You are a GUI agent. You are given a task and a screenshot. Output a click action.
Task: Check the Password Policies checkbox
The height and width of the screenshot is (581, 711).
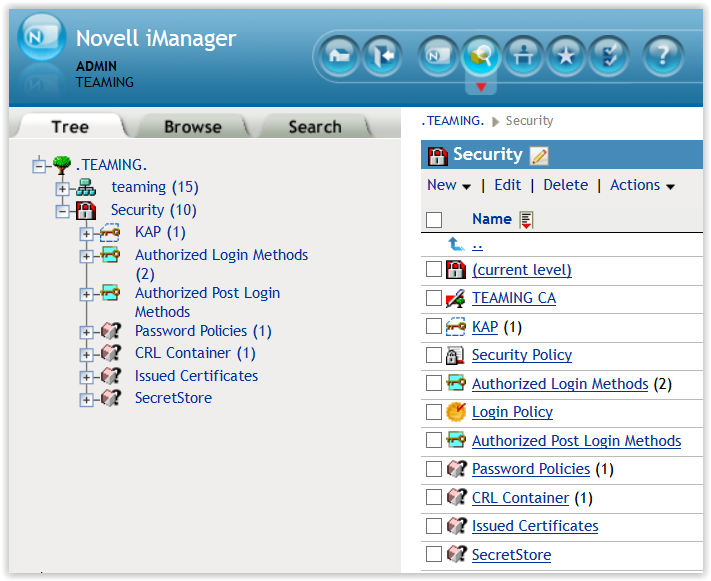433,469
